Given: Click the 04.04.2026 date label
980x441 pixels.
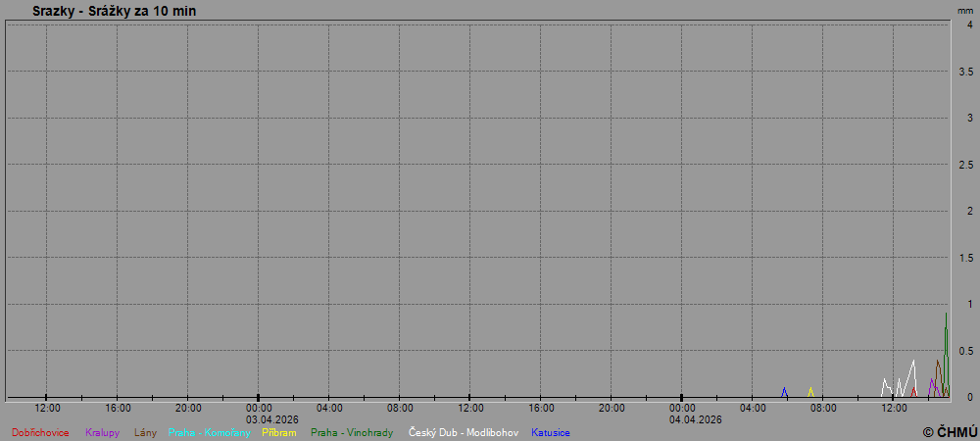Looking at the screenshot, I should click(x=696, y=419).
